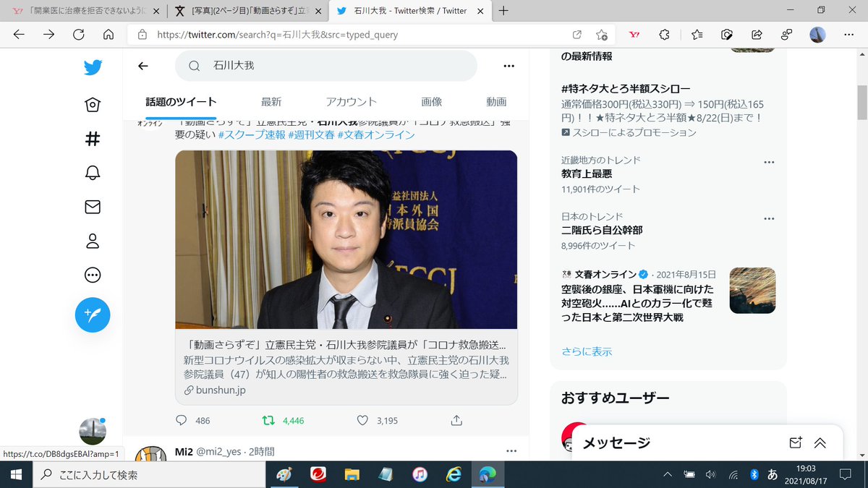This screenshot has width=868, height=488.
Task: Retweet the tweet with 4,446 retweets
Action: coord(268,420)
